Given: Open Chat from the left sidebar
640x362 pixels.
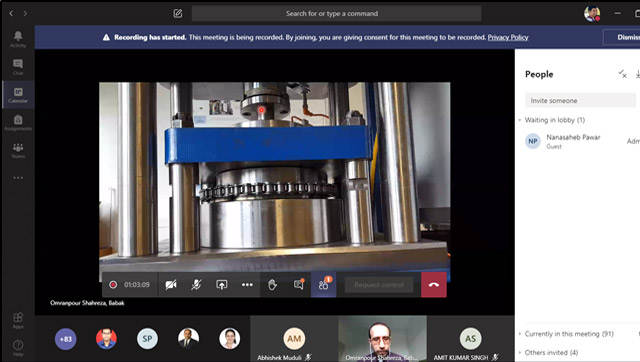Looking at the screenshot, I should coord(18,67).
